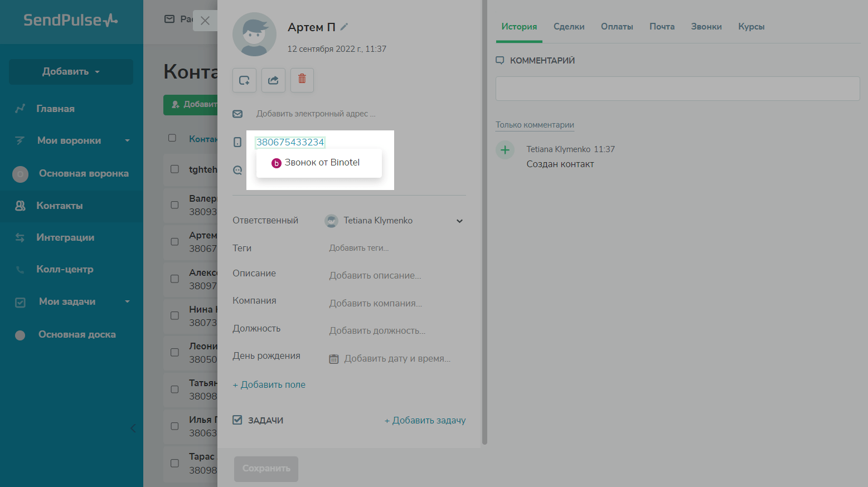Expand the Ответственный responsible dropdown
Screen dimensions: 868x487
459,221
